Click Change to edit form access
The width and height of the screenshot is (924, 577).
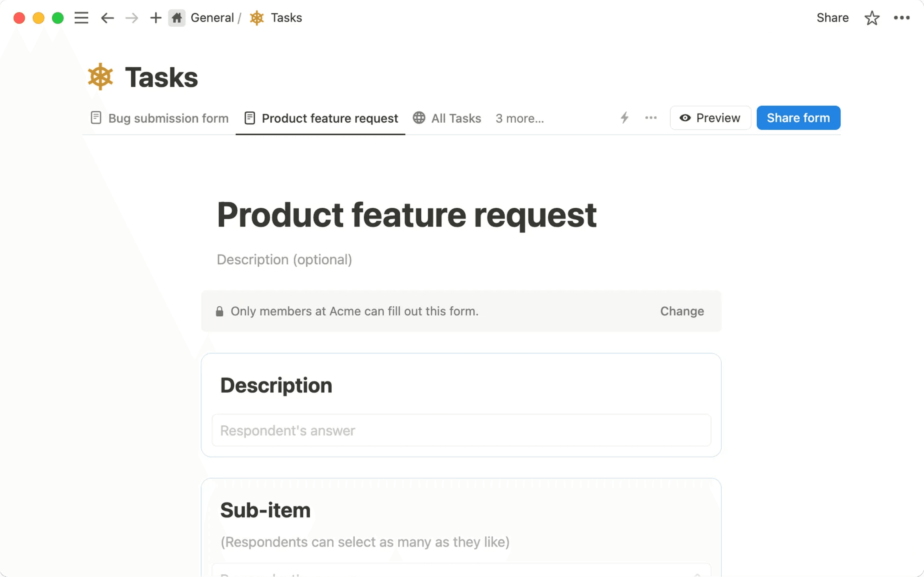click(682, 311)
